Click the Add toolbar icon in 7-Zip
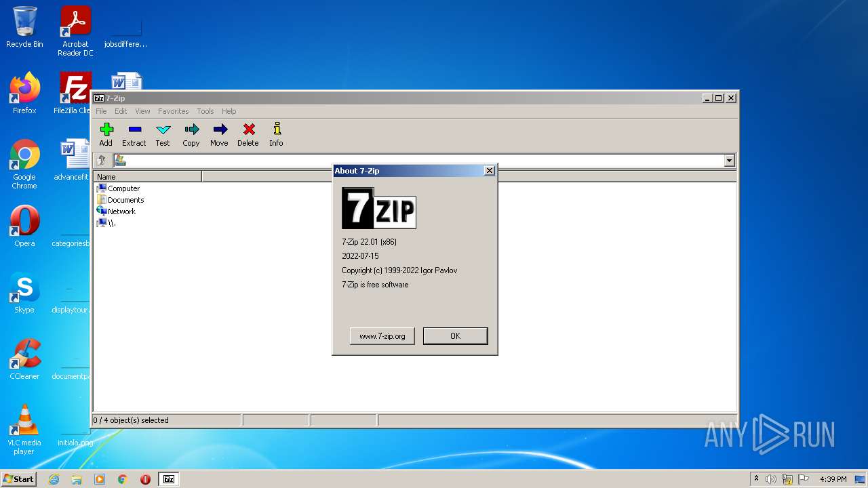This screenshot has height=488, width=868. coord(106,134)
